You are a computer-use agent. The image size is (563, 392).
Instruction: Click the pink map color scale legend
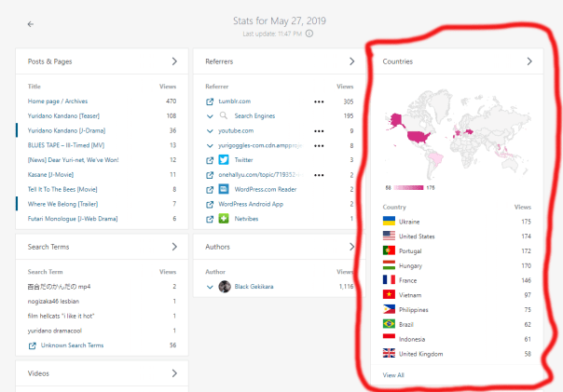click(x=410, y=187)
